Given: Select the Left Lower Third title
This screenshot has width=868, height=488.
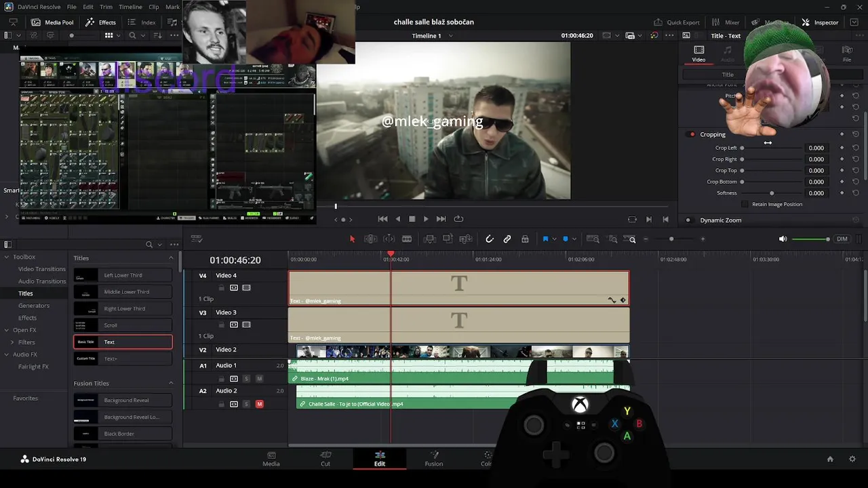Looking at the screenshot, I should (123, 275).
